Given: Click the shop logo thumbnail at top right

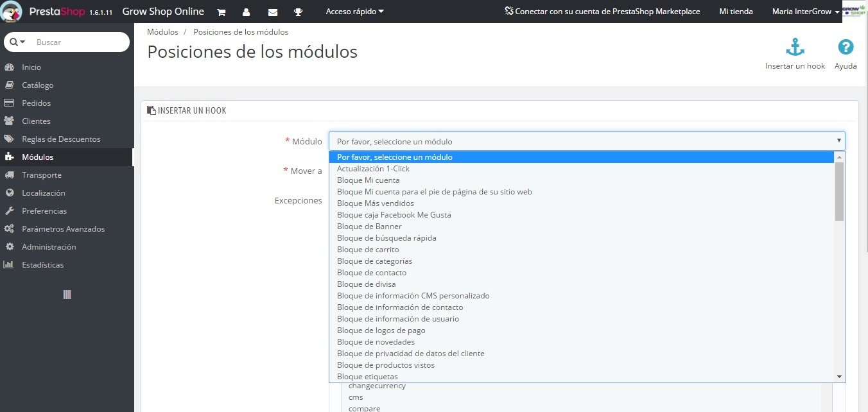Looking at the screenshot, I should click(x=855, y=12).
